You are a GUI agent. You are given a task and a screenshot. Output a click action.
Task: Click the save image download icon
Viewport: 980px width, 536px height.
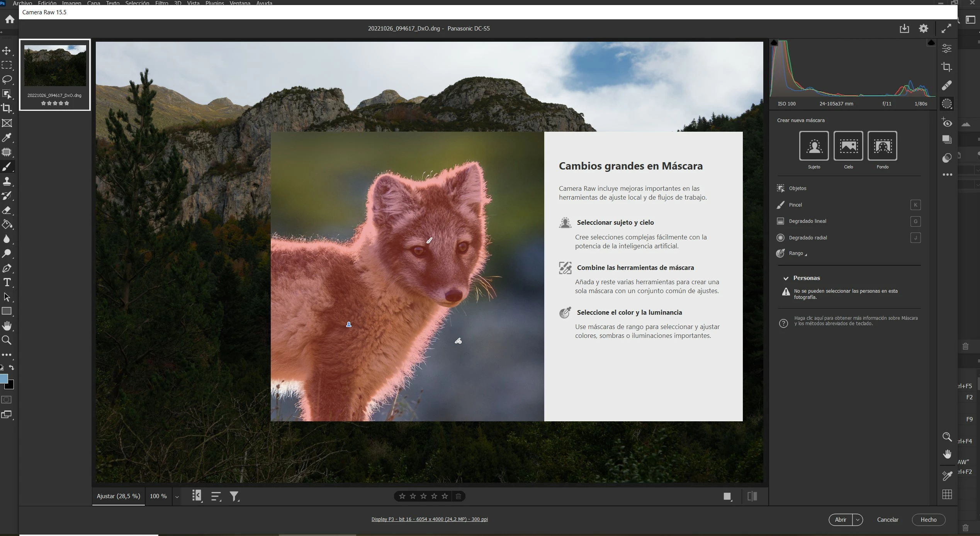904,29
